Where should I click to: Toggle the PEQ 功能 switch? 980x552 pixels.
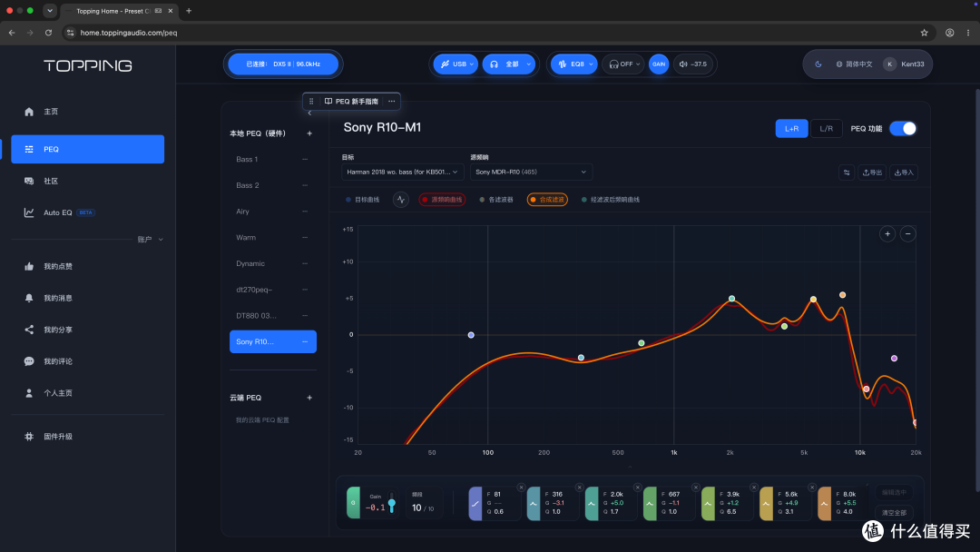[x=903, y=128]
